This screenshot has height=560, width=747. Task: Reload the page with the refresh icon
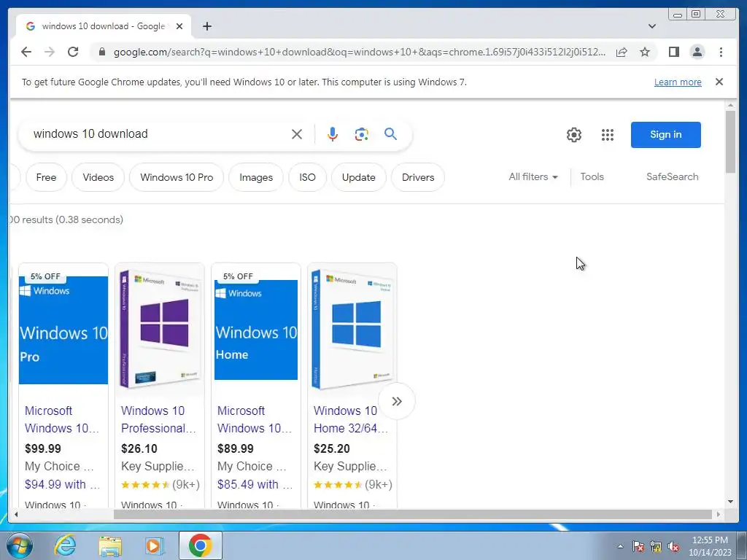73,52
